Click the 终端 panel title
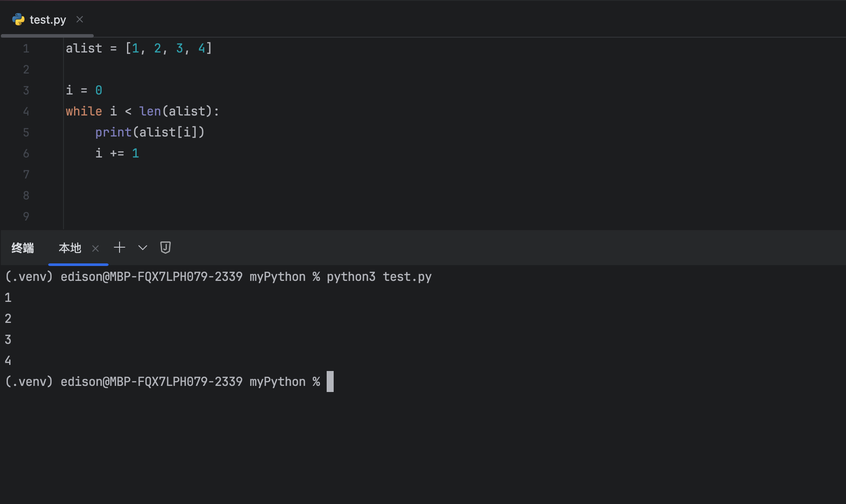Viewport: 846px width, 504px height. (23, 248)
